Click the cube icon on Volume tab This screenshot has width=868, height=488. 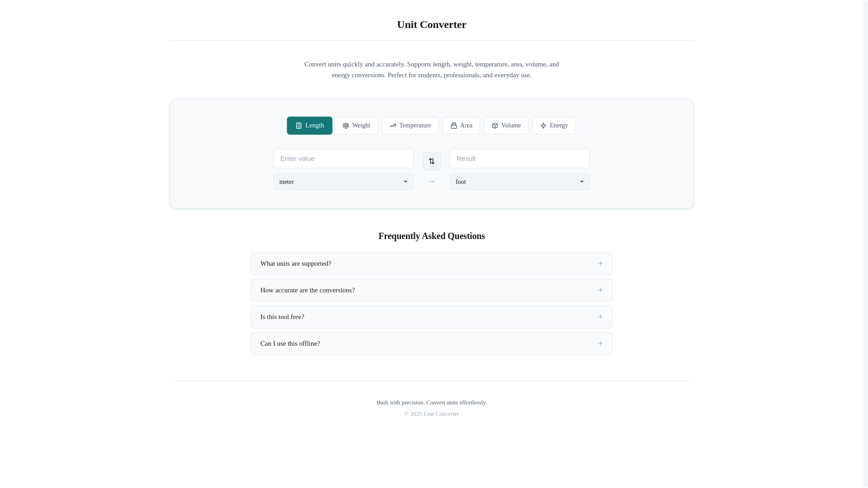click(x=495, y=126)
